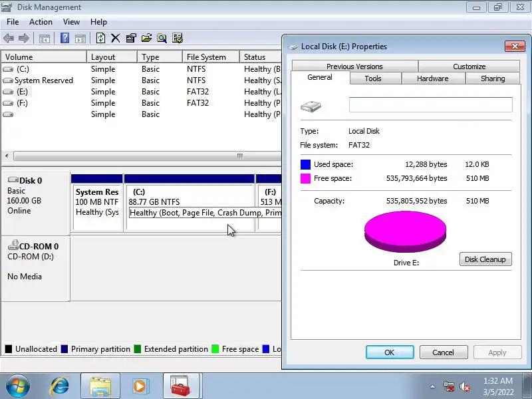
Task: Sort by the Status column header
Action: 261,57
